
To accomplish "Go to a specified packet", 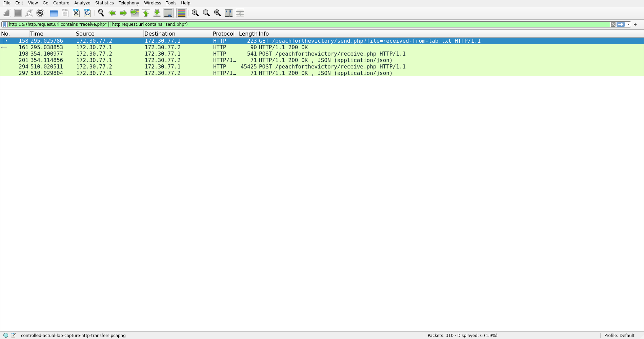I will click(x=135, y=13).
